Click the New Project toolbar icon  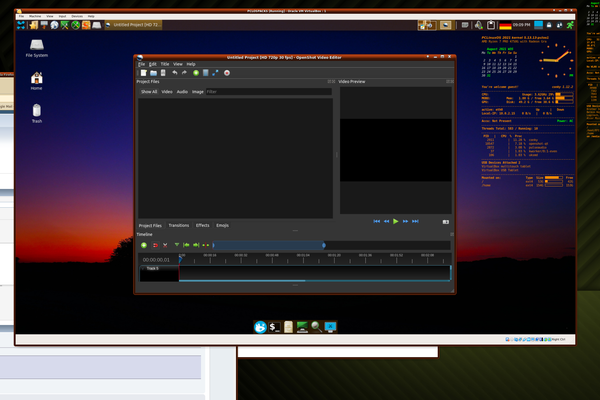tap(143, 73)
